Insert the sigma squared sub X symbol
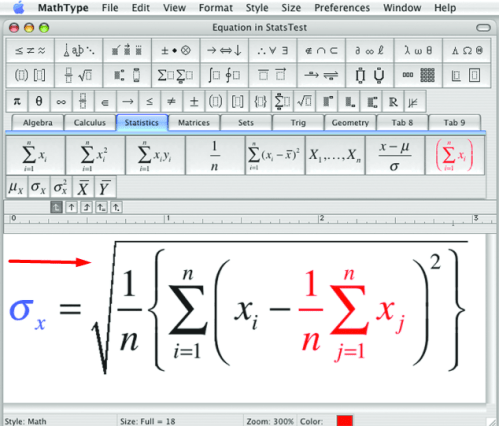The image size is (499, 426). (x=61, y=187)
